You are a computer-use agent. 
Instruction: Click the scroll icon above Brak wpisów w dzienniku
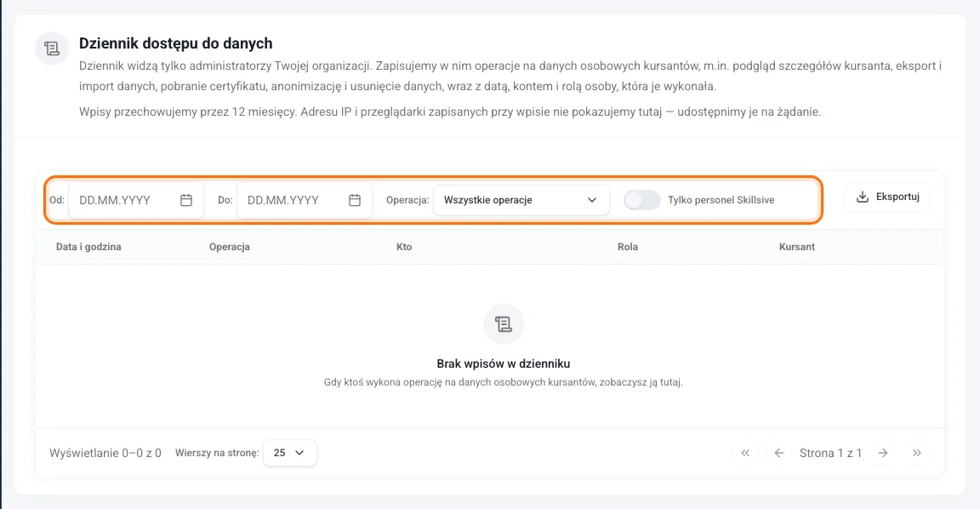click(503, 324)
